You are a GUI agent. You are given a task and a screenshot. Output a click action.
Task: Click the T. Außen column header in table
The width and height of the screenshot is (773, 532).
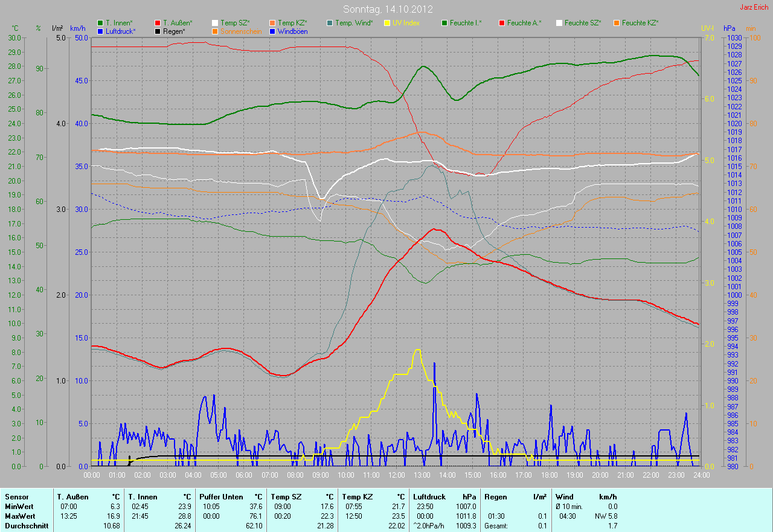click(73, 497)
